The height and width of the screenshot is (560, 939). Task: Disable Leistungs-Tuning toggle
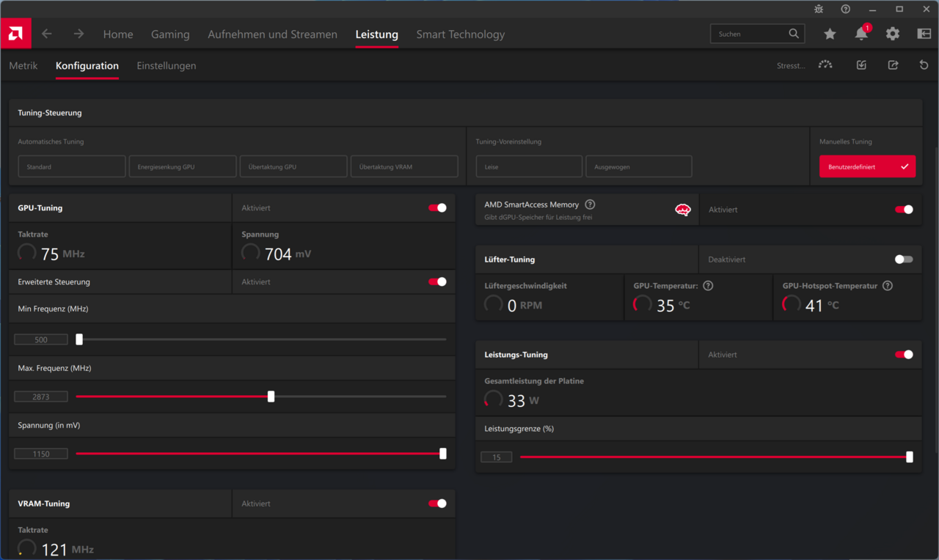click(x=904, y=355)
